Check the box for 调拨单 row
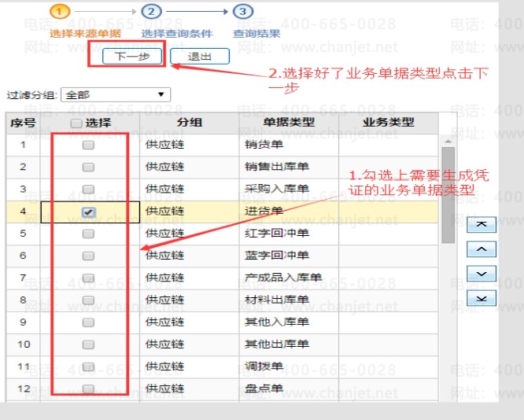 click(x=88, y=367)
